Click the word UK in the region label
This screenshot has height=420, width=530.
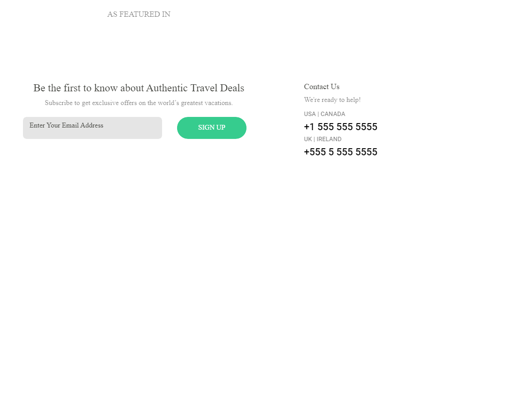(x=308, y=139)
